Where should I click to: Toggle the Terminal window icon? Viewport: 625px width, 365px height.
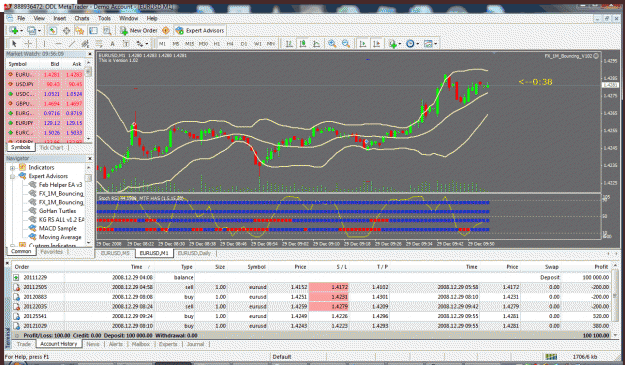click(93, 31)
